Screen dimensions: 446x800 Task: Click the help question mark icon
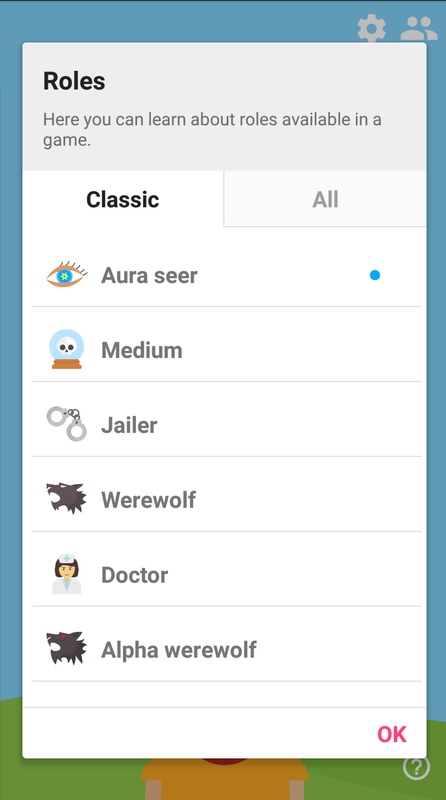pyautogui.click(x=416, y=767)
